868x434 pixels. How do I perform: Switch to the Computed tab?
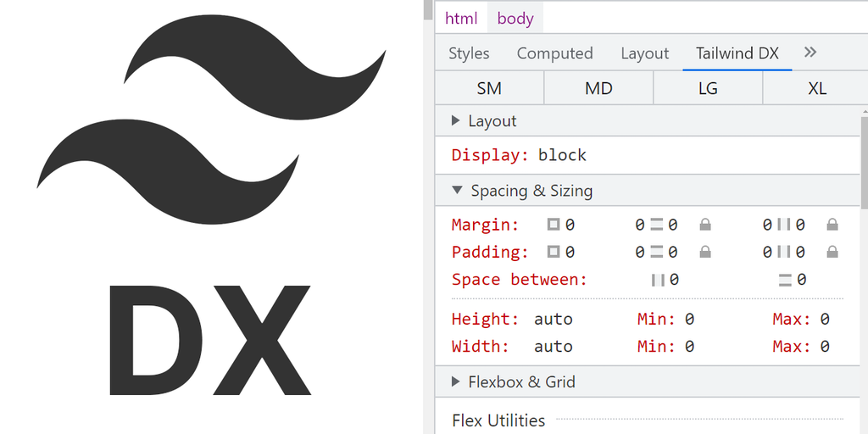pos(554,53)
